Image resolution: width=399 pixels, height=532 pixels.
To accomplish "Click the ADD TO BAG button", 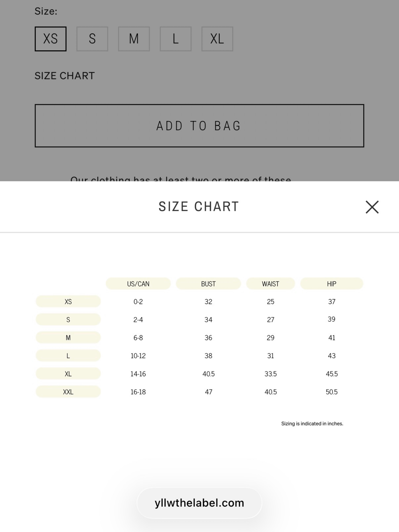I will click(199, 126).
